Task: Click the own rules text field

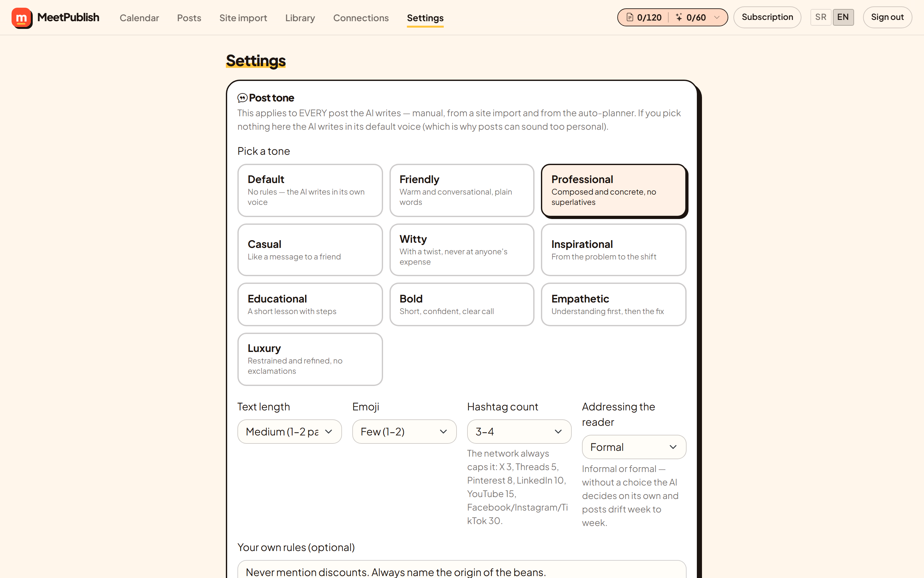Action: tap(462, 570)
